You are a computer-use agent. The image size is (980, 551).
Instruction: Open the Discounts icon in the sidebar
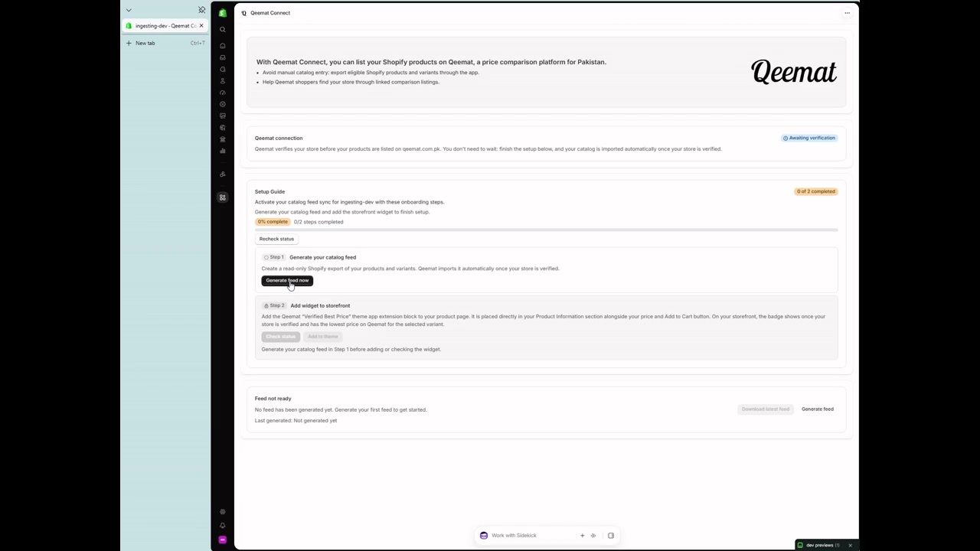click(223, 104)
